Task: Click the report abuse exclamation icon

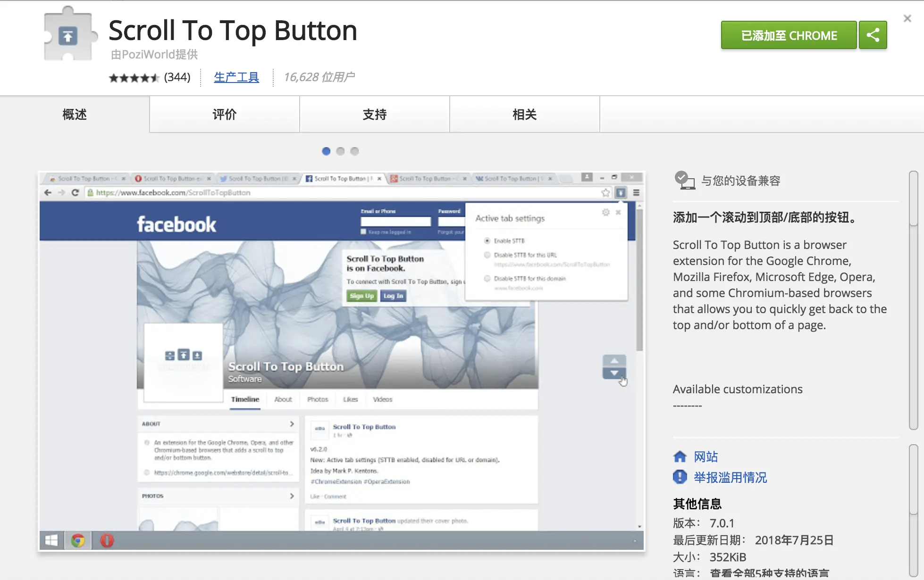Action: [680, 477]
